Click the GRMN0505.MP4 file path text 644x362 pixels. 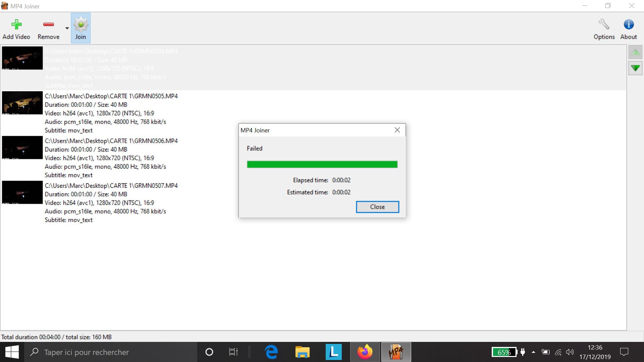coord(111,96)
